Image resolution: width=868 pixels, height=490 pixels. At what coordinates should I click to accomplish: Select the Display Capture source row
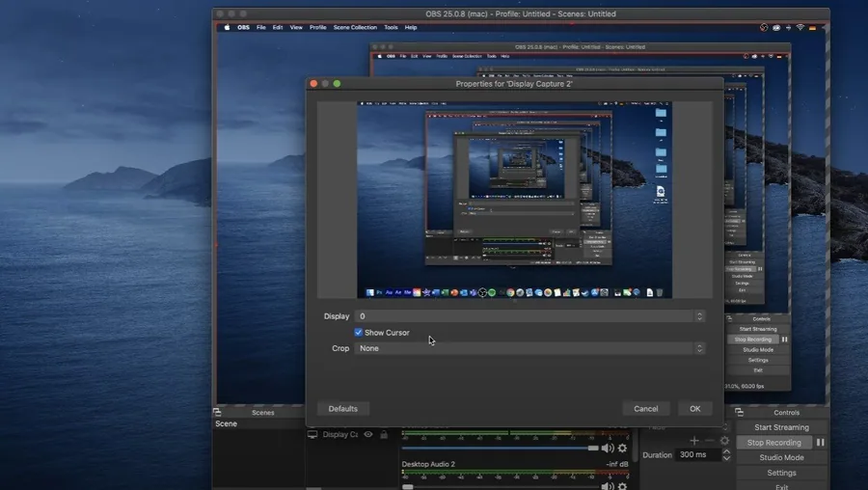[x=352, y=435]
